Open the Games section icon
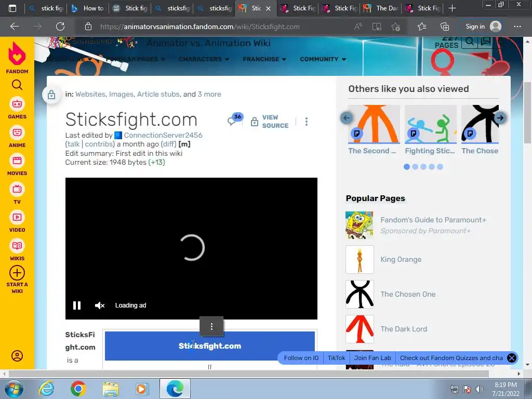 [x=17, y=104]
